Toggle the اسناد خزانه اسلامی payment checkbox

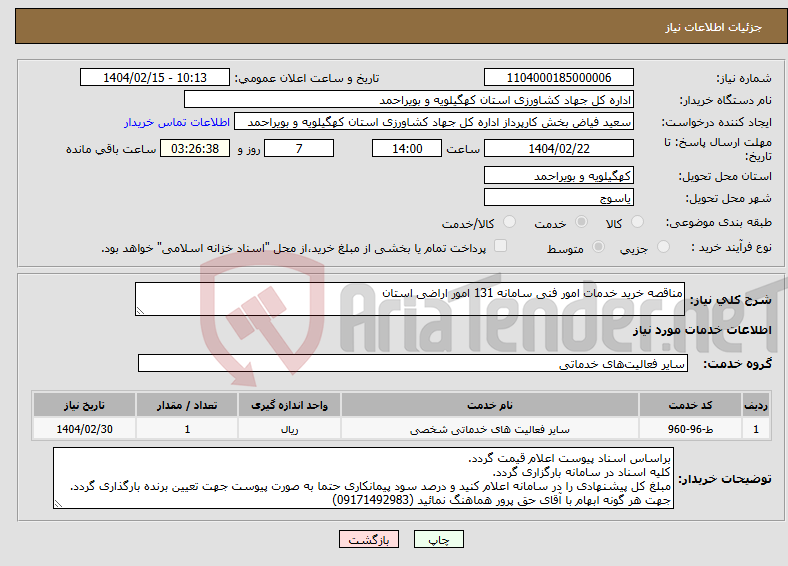click(500, 245)
